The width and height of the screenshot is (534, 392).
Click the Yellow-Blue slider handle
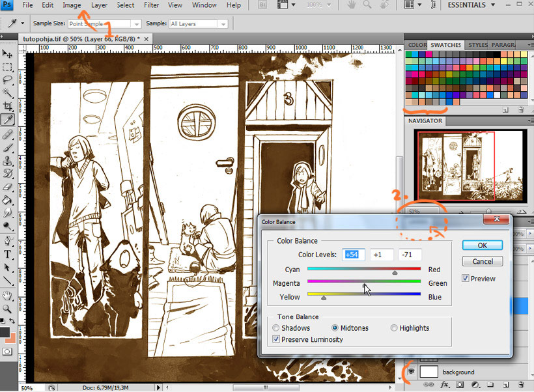[x=324, y=298]
